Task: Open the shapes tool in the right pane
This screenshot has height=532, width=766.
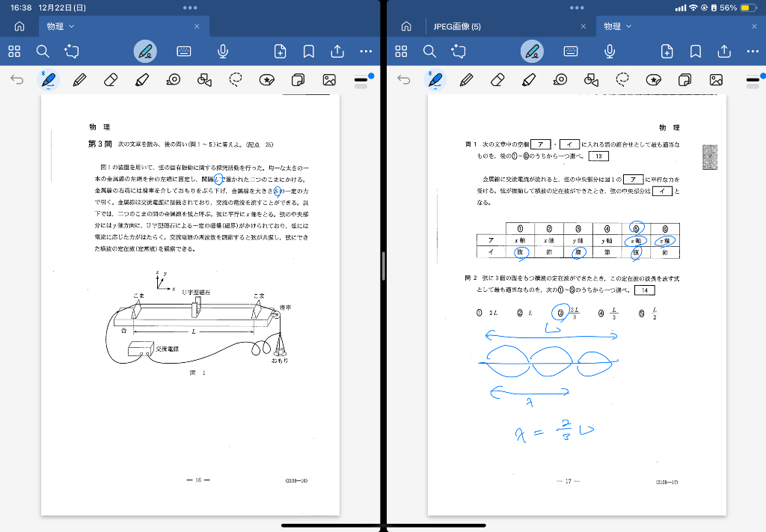Action: 591,80
